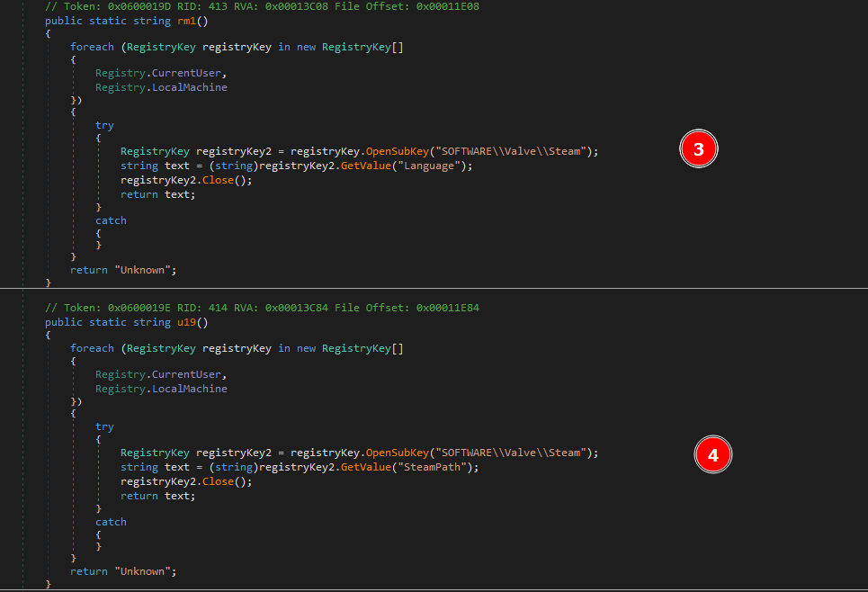The width and height of the screenshot is (868, 592).
Task: Click the try keyword in rm1 method
Action: pos(104,125)
